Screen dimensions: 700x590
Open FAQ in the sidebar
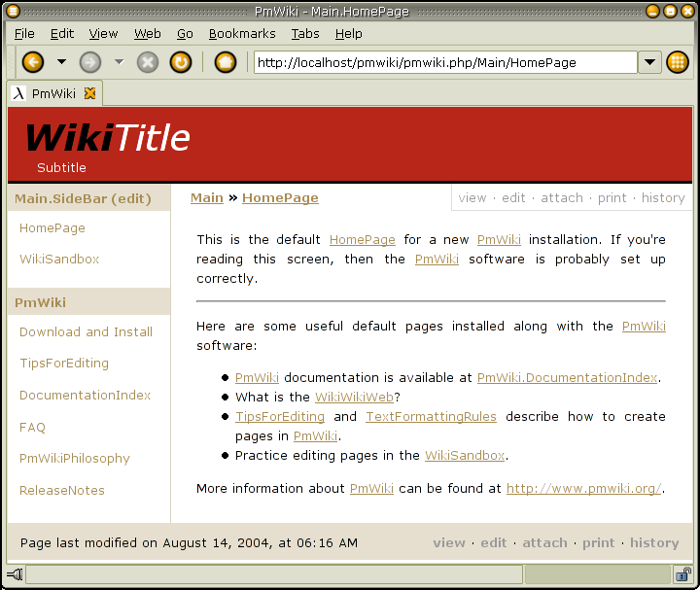33,427
